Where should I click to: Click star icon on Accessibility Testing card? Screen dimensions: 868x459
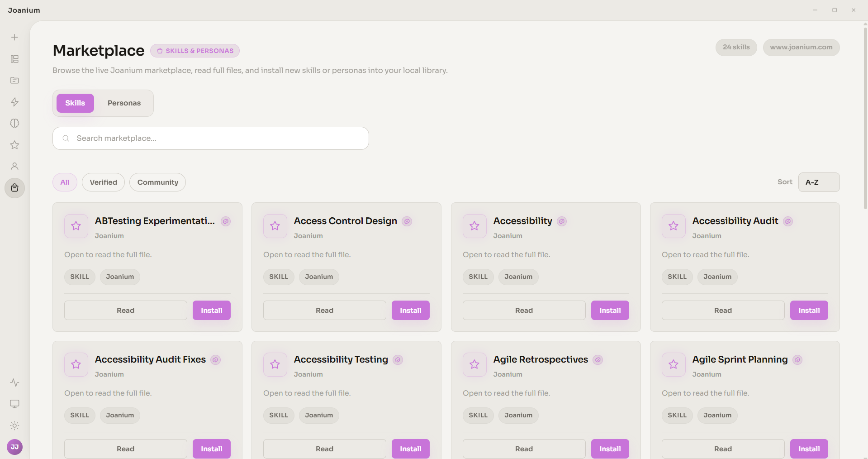point(275,364)
